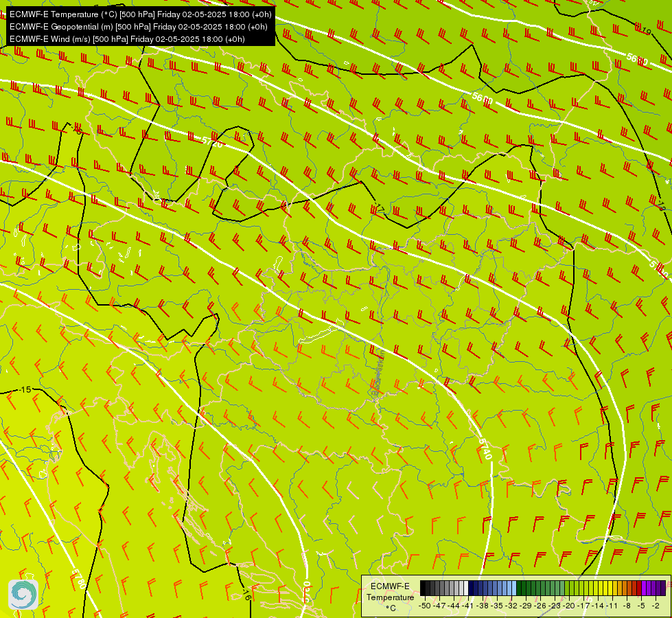Click the -20 legend value
Screen dimensions: 672x618
569,606
